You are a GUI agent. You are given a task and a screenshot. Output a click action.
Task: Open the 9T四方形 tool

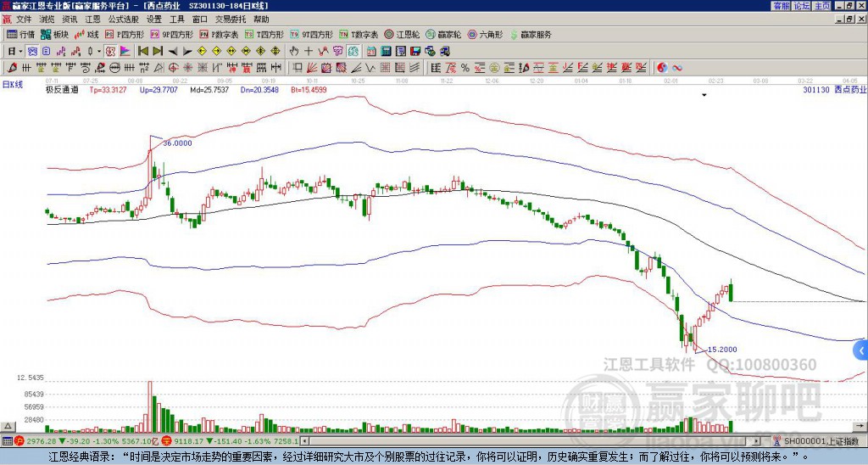coord(312,34)
